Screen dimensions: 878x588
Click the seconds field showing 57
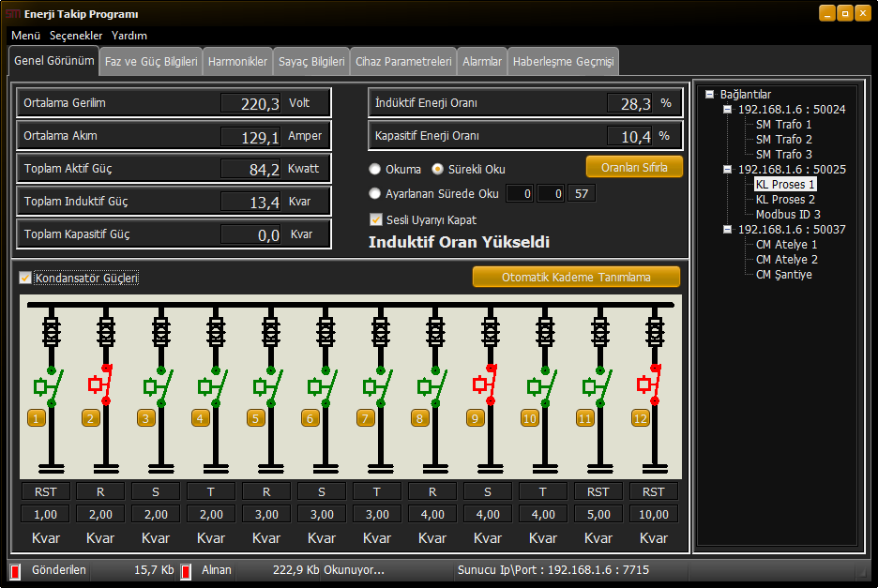[x=582, y=194]
